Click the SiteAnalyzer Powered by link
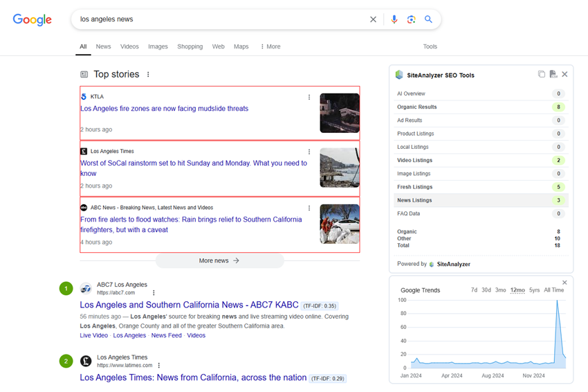 [450, 265]
